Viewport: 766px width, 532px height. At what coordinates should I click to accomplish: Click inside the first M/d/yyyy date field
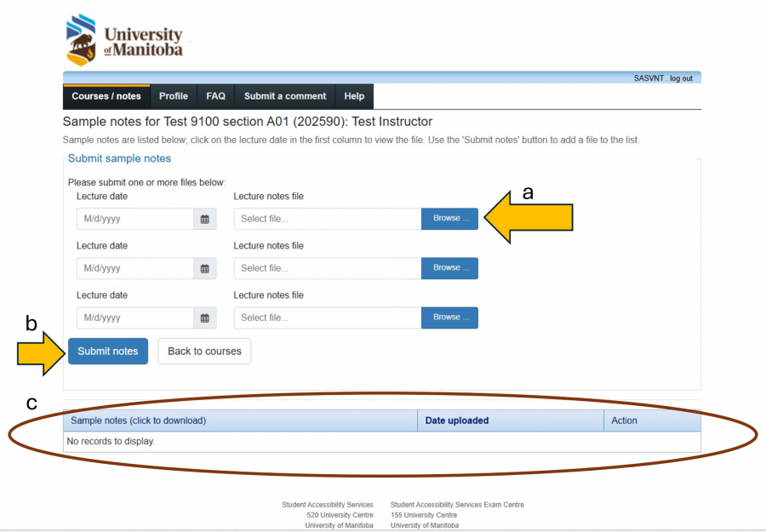(x=136, y=219)
